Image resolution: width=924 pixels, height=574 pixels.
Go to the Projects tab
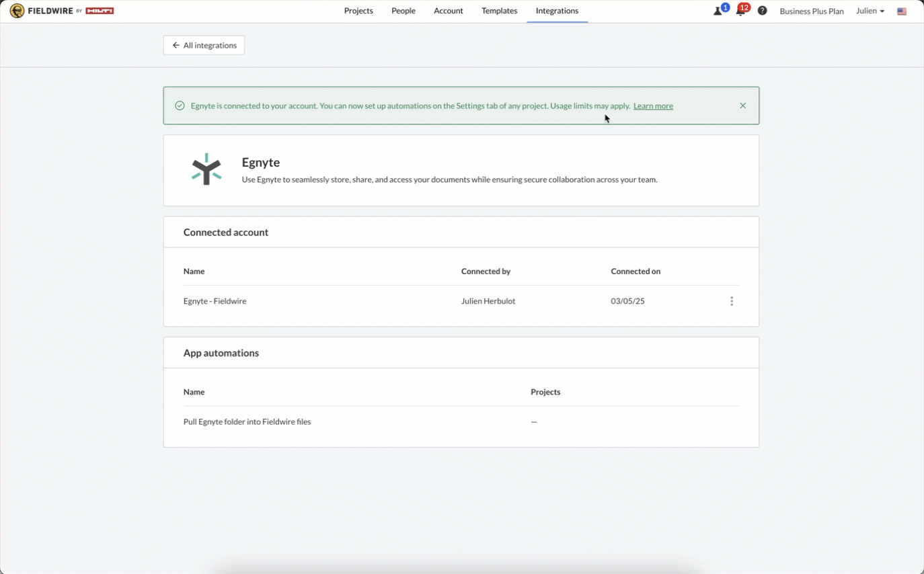coord(358,11)
